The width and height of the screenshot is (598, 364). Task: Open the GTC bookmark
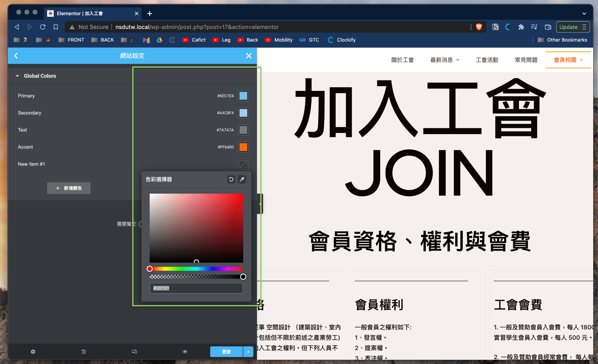point(309,40)
